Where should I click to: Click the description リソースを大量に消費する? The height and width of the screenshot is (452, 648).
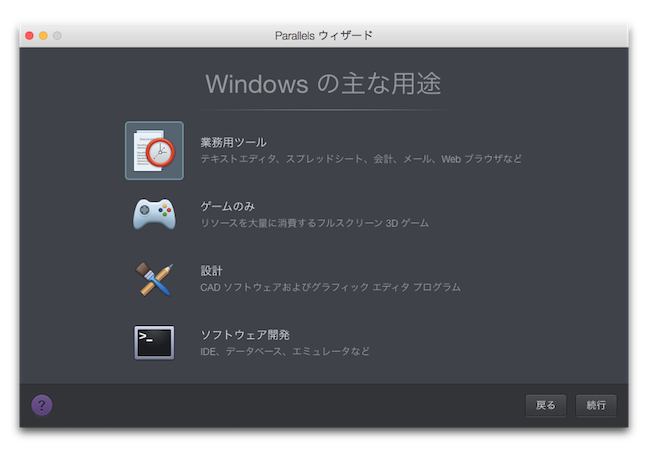coord(314,223)
